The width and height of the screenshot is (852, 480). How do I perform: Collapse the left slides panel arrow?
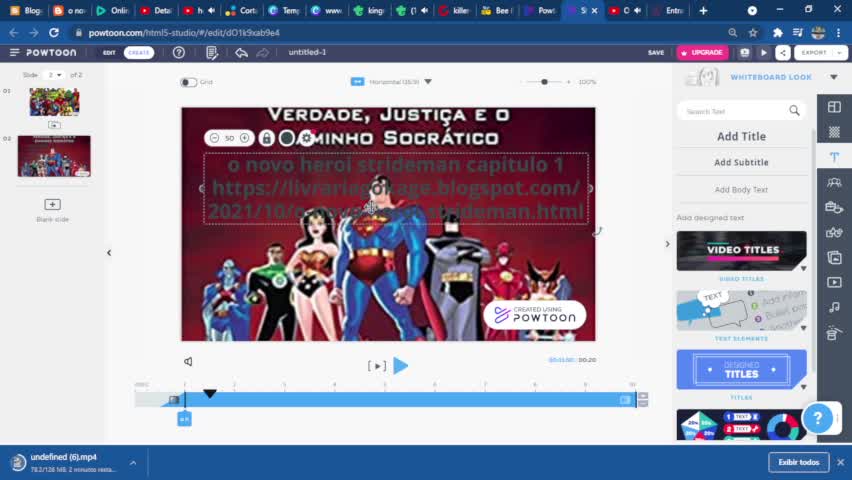(x=109, y=253)
